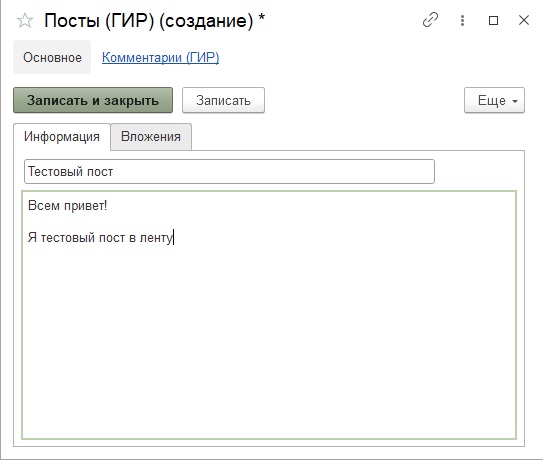
Task: Click Записать и закрыть button
Action: click(x=93, y=100)
